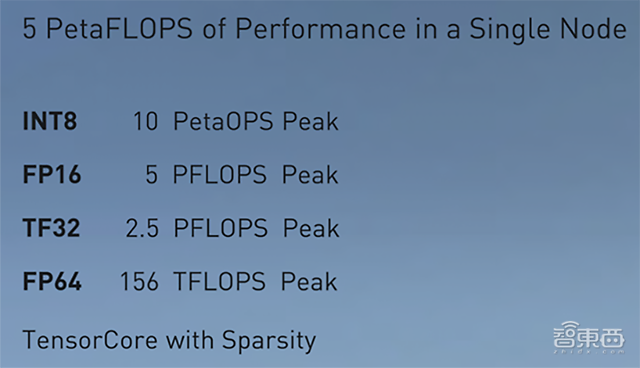This screenshot has height=368, width=640.
Task: Click the value 156 in FP64 row
Action: pyautogui.click(x=139, y=282)
